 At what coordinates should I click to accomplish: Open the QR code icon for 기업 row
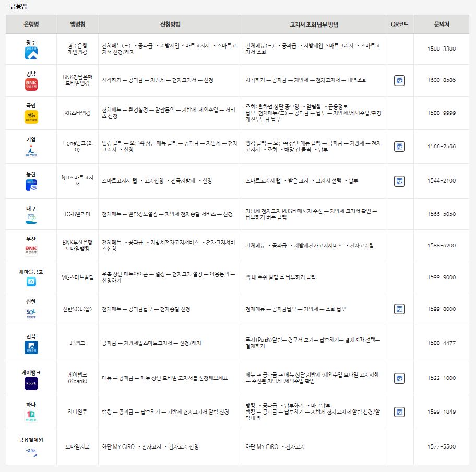pos(399,147)
